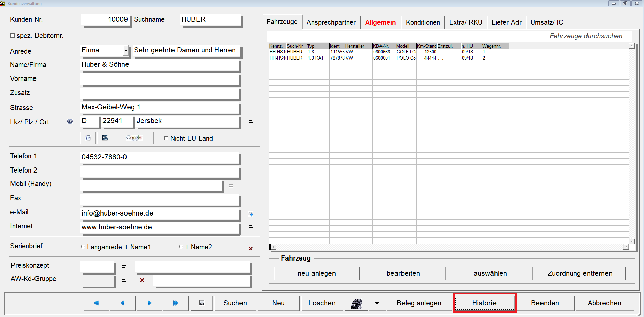Click Hersteller column header
The height and width of the screenshot is (317, 644).
[x=359, y=46]
